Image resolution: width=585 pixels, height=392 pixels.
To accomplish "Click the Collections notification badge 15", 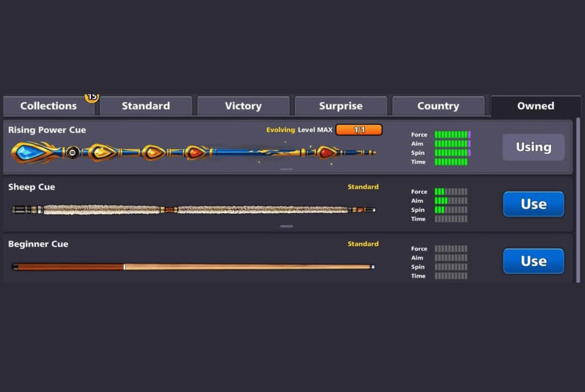I will click(92, 97).
